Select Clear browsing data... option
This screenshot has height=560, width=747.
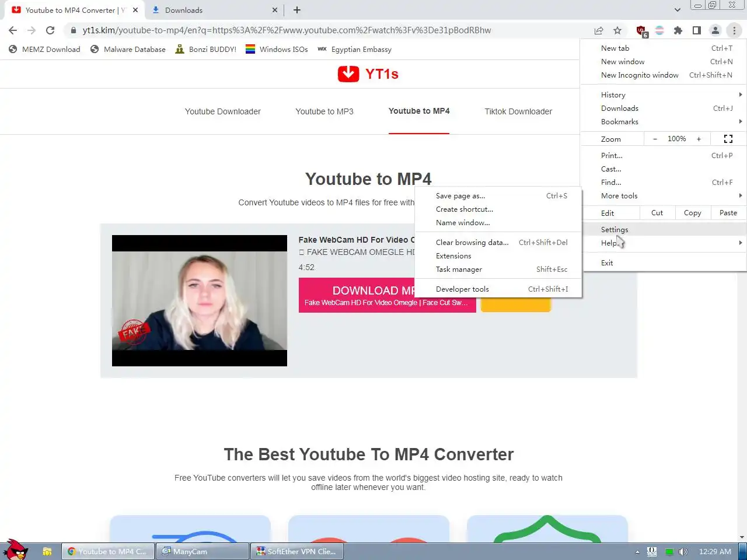coord(498,243)
